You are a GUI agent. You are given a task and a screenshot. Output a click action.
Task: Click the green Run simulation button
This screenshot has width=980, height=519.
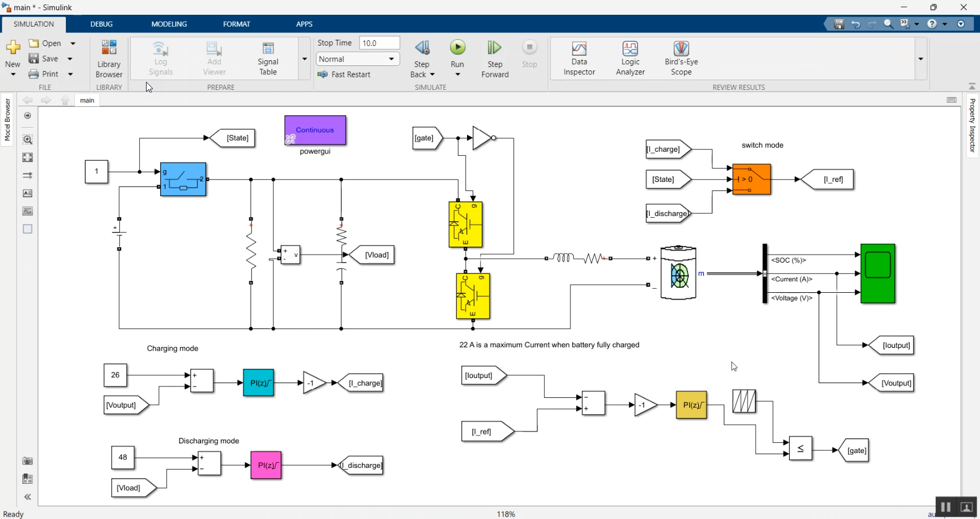pyautogui.click(x=457, y=48)
